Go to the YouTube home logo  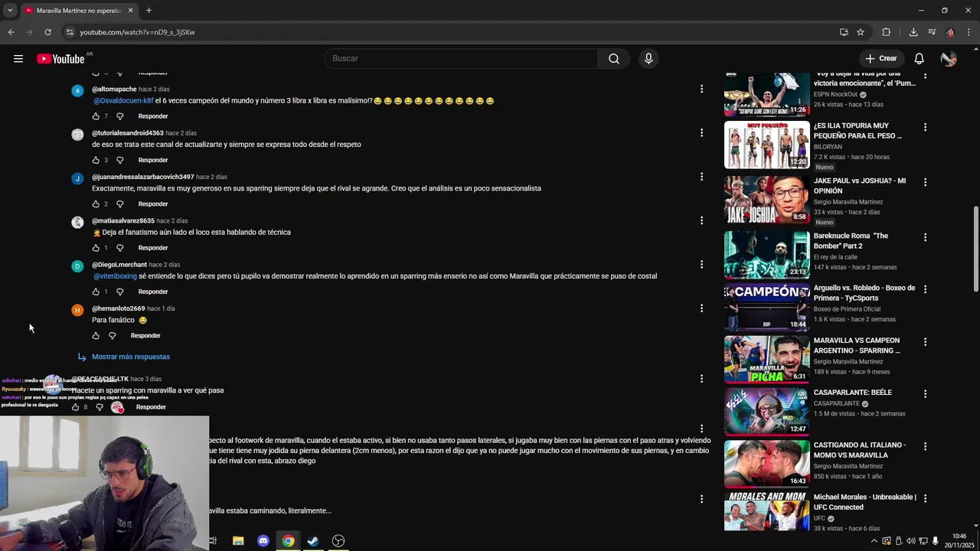[60, 59]
